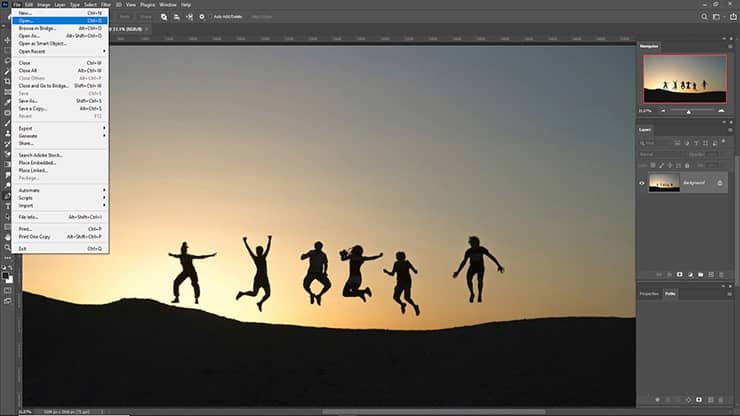This screenshot has width=740, height=416.
Task: Choose Search Adobe Stock... entry
Action: [x=60, y=155]
